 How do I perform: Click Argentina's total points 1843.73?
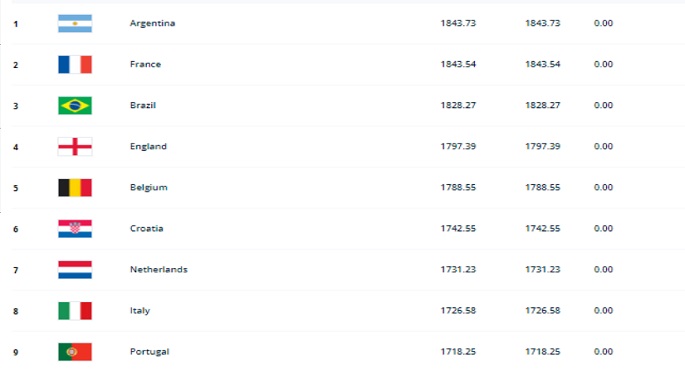pos(458,23)
